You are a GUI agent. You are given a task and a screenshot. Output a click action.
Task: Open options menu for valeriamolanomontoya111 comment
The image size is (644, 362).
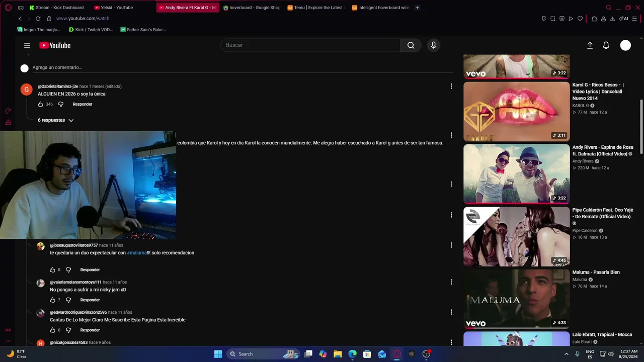[451, 282]
